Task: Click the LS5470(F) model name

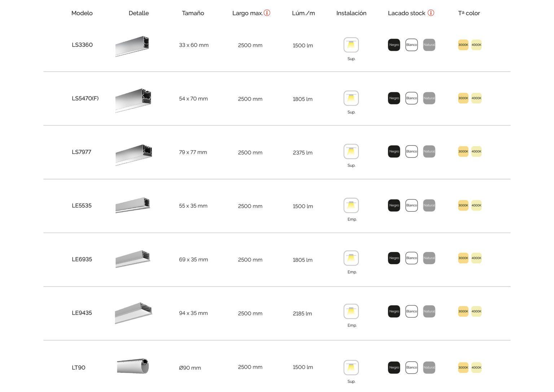Action: 85,98
